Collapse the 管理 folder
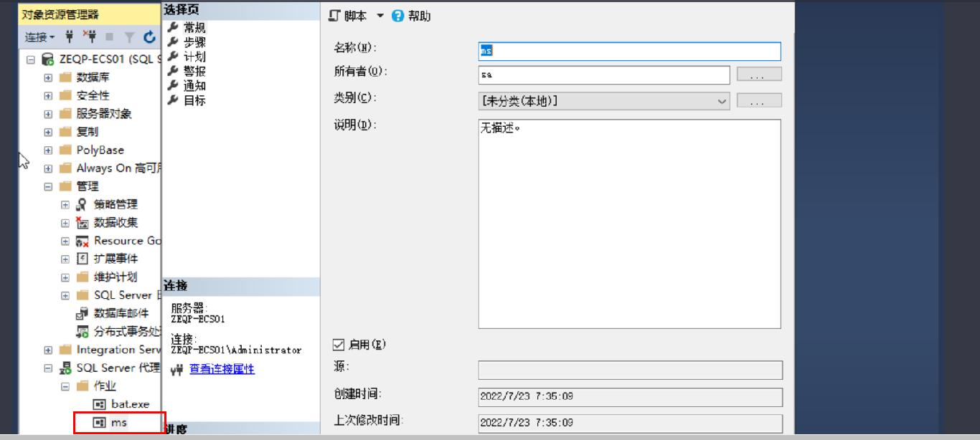980x440 pixels. (48, 186)
